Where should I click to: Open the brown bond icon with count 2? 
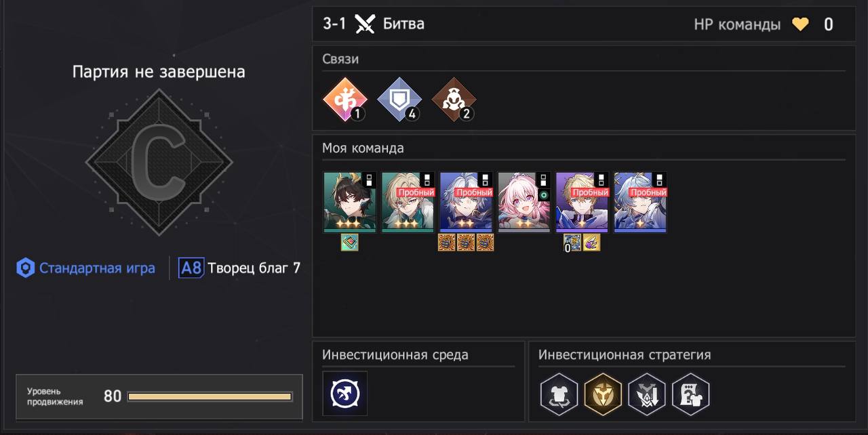point(454,100)
